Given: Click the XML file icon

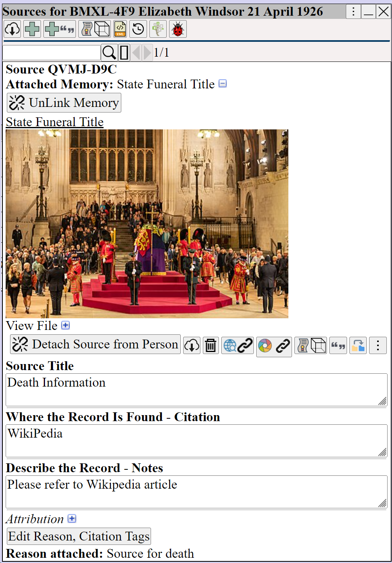Looking at the screenshot, I should [x=120, y=29].
